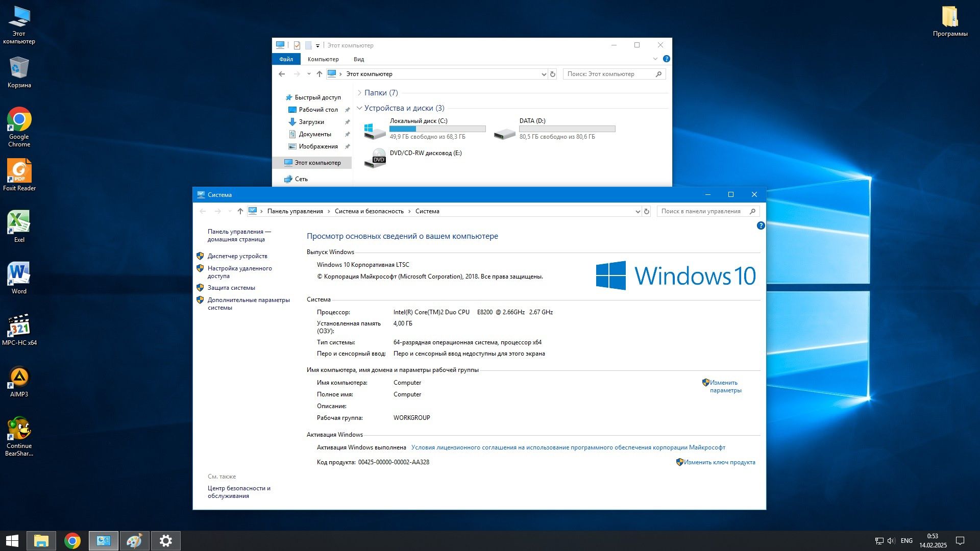Open the notification center icon
The height and width of the screenshot is (551, 980).
pos(960,541)
